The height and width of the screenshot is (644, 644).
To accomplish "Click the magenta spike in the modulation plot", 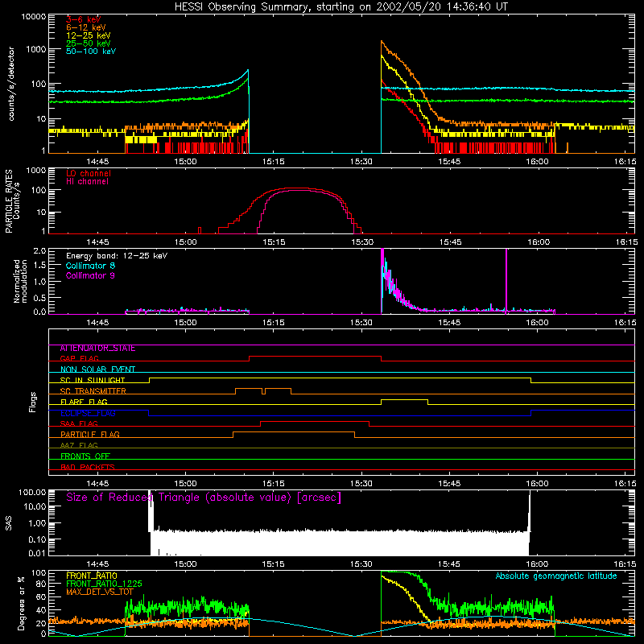I will pyautogui.click(x=506, y=281).
